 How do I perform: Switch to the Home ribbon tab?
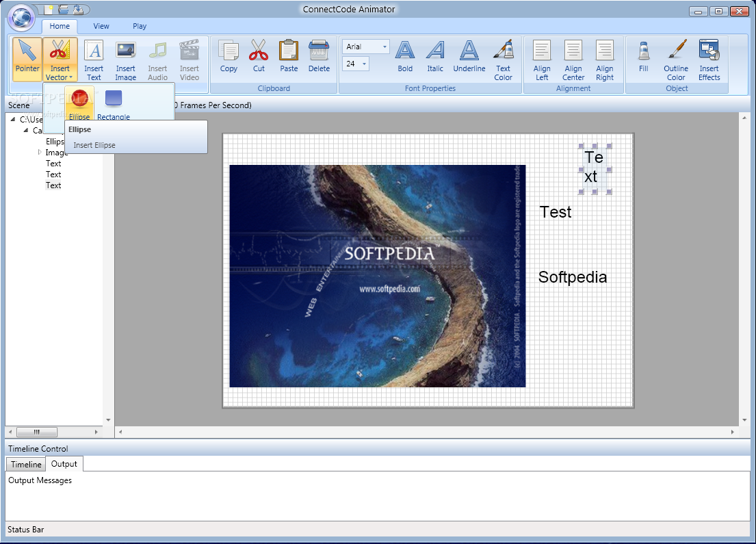[x=60, y=26]
